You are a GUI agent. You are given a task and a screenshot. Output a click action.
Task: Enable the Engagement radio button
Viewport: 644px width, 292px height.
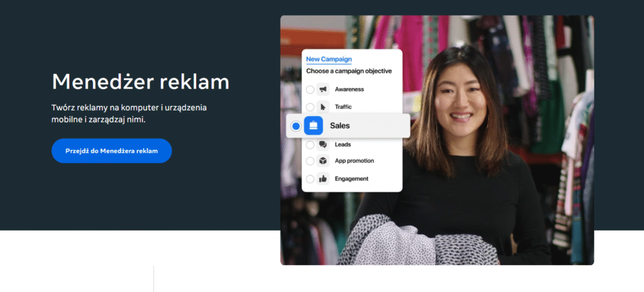[310, 179]
